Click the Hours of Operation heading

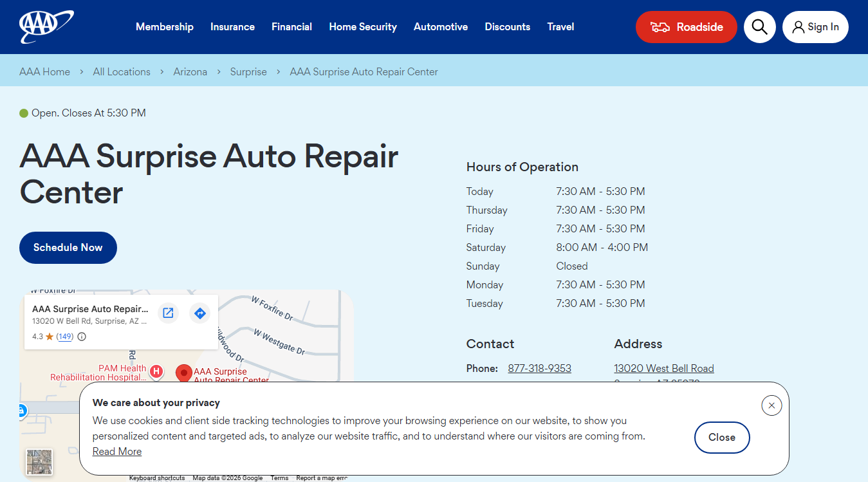coord(522,167)
